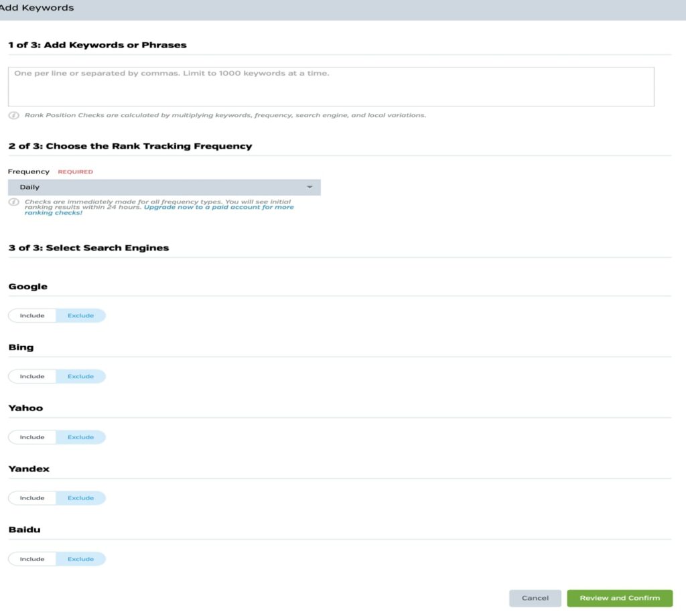Click the red REQUIRED label
The image size is (686, 616).
(x=75, y=172)
